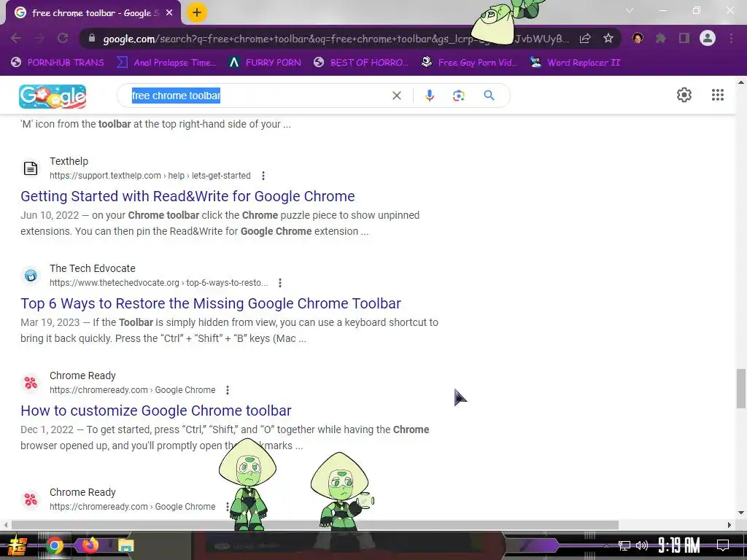Open 'How to customize Google Chrome toolbar'

pyautogui.click(x=156, y=411)
